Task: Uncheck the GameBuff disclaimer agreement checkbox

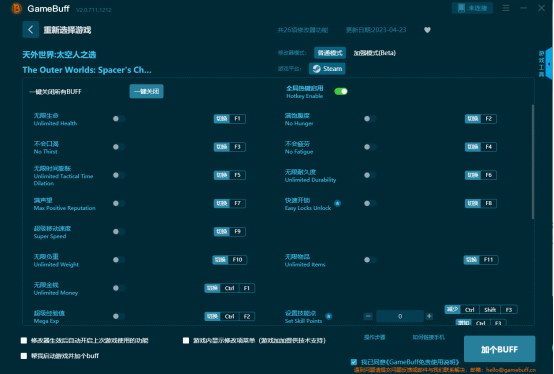Action: 354,362
